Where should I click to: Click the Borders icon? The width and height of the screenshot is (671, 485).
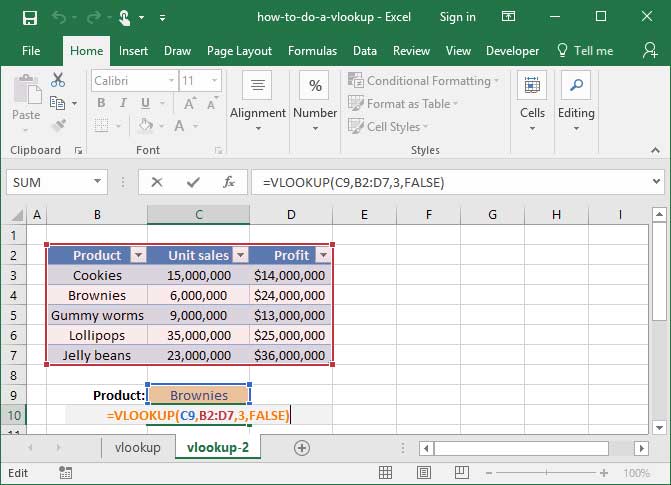(x=101, y=126)
